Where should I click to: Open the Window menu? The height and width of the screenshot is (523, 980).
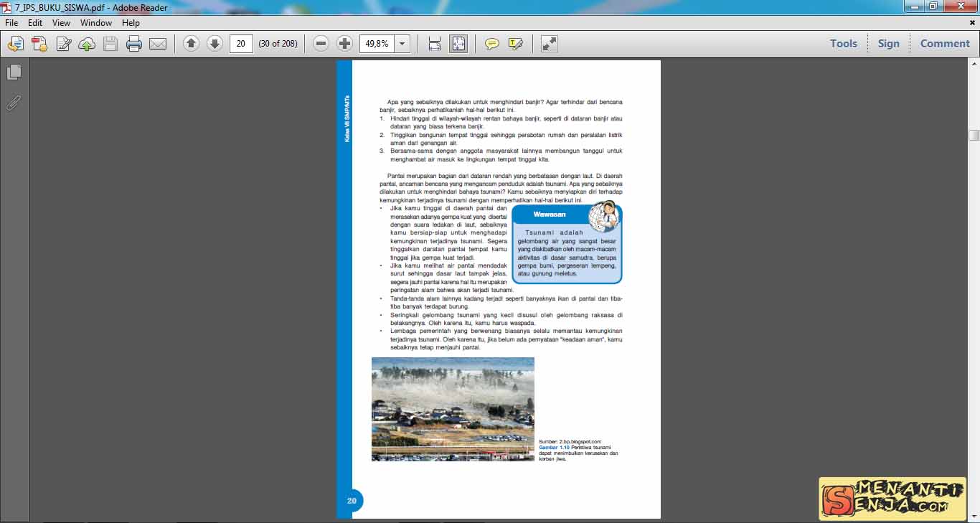point(96,23)
